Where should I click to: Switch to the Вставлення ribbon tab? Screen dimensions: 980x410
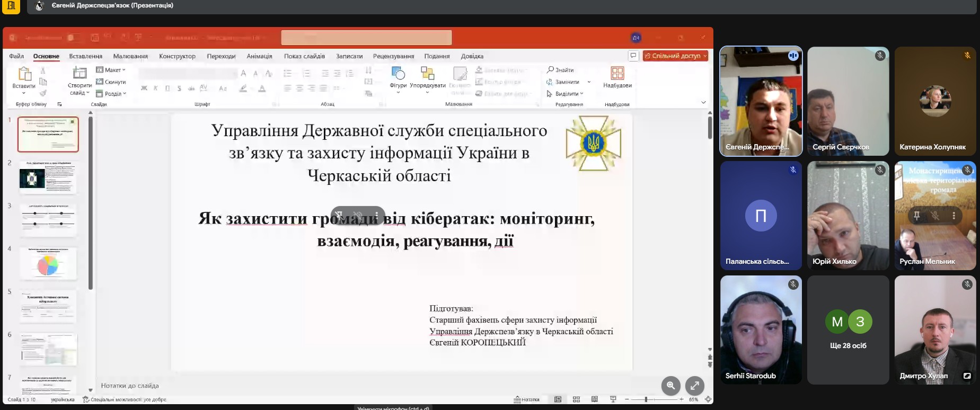[85, 56]
